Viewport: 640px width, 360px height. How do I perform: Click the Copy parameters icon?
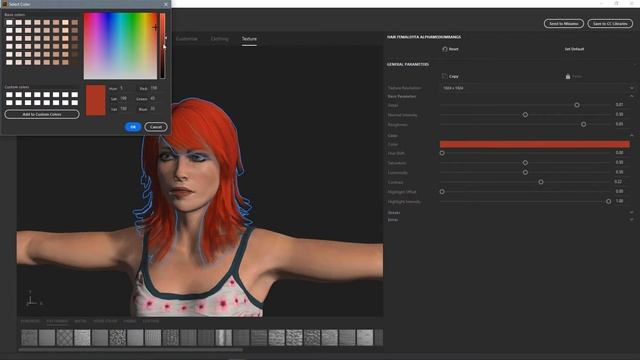tap(444, 76)
